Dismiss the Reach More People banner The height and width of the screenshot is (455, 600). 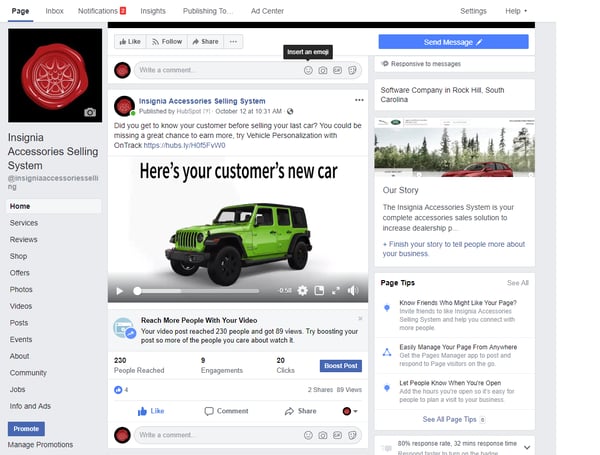point(360,318)
